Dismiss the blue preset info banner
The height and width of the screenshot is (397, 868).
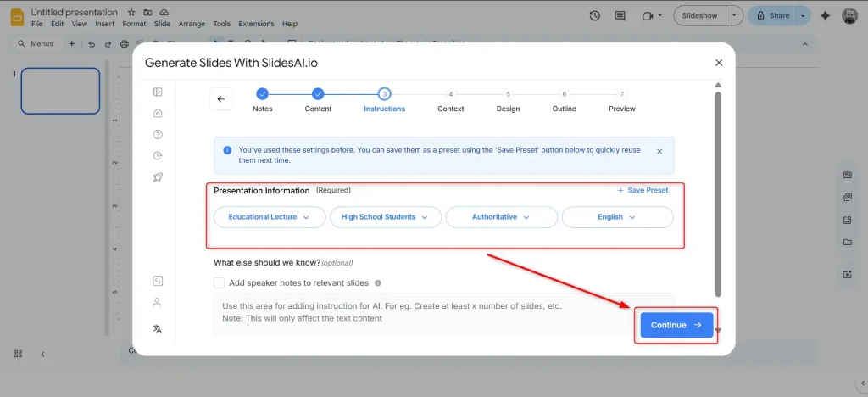[659, 151]
